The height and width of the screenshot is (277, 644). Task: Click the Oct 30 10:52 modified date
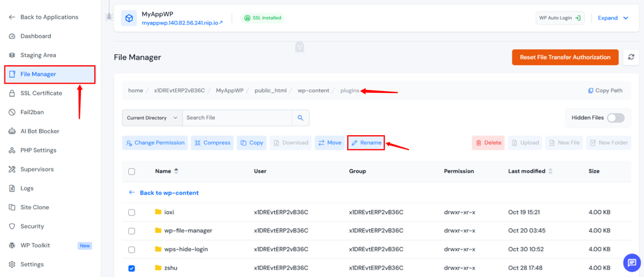527,249
